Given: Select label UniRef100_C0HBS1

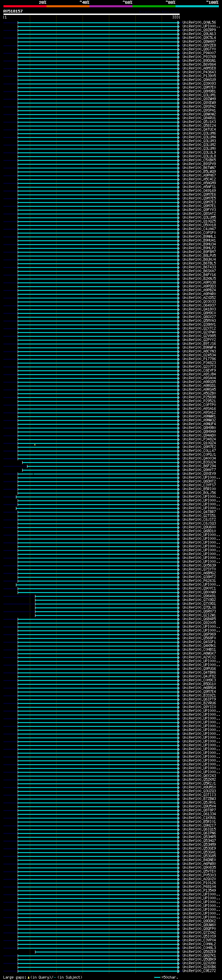Looking at the screenshot, I should pyautogui.click(x=199, y=649).
